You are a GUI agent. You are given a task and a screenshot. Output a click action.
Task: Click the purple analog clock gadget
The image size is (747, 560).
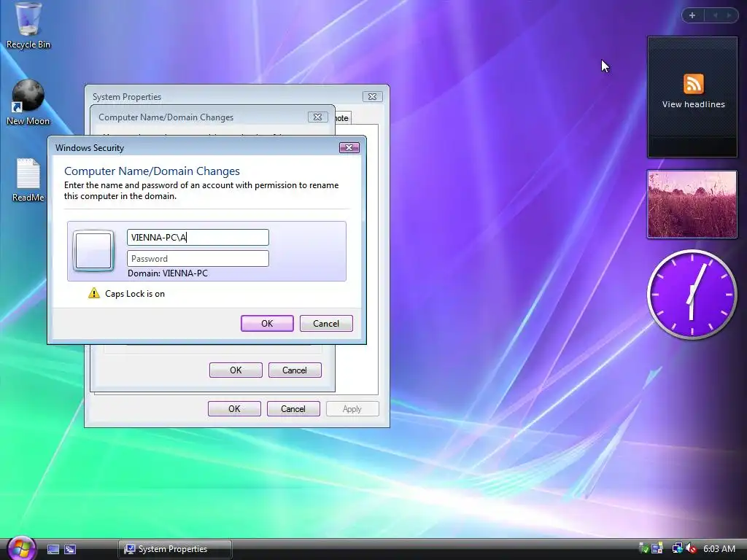[692, 295]
